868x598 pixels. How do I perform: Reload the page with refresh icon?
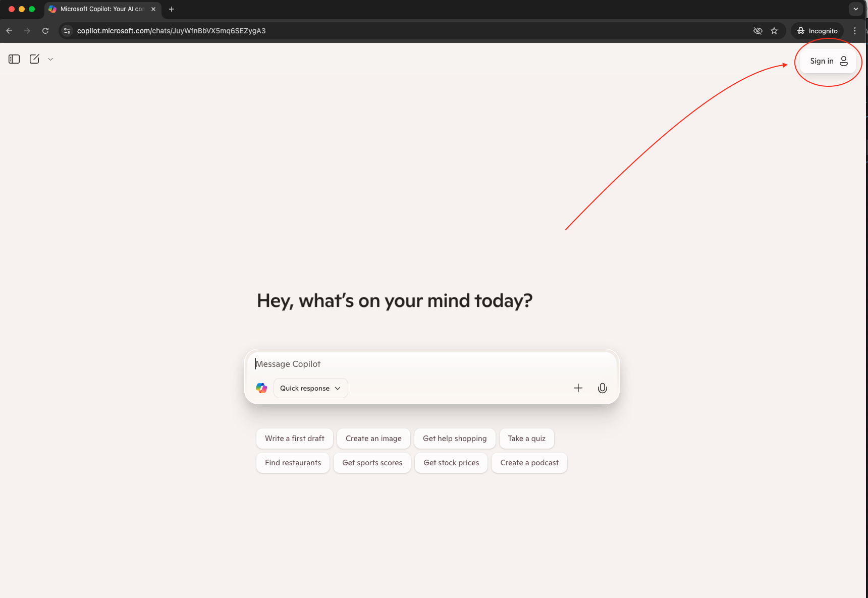(45, 31)
